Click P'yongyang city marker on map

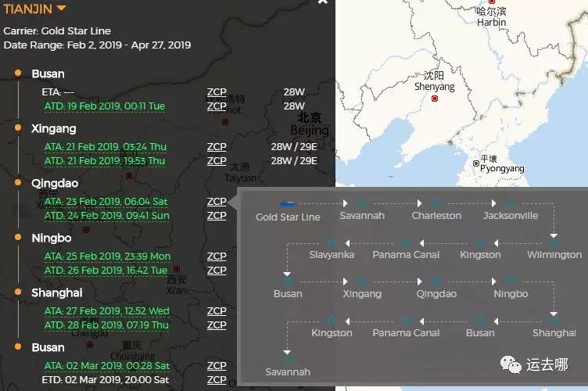coord(476,163)
